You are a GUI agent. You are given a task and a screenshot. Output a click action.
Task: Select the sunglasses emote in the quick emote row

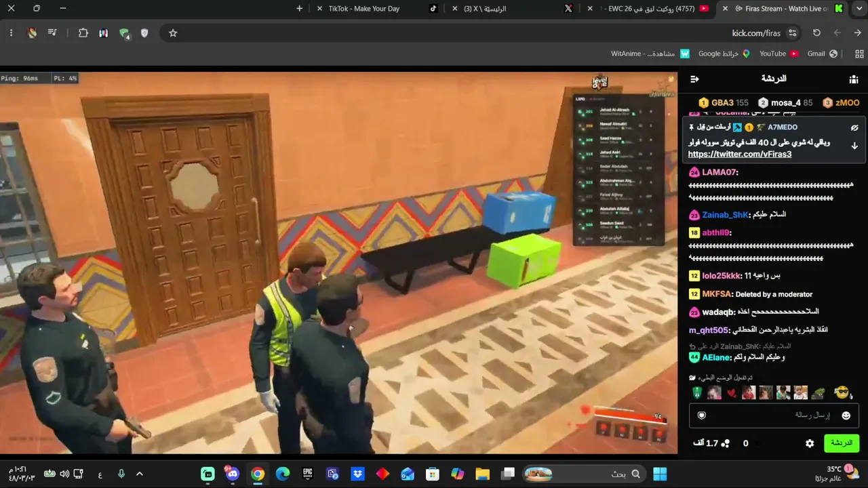842,392
